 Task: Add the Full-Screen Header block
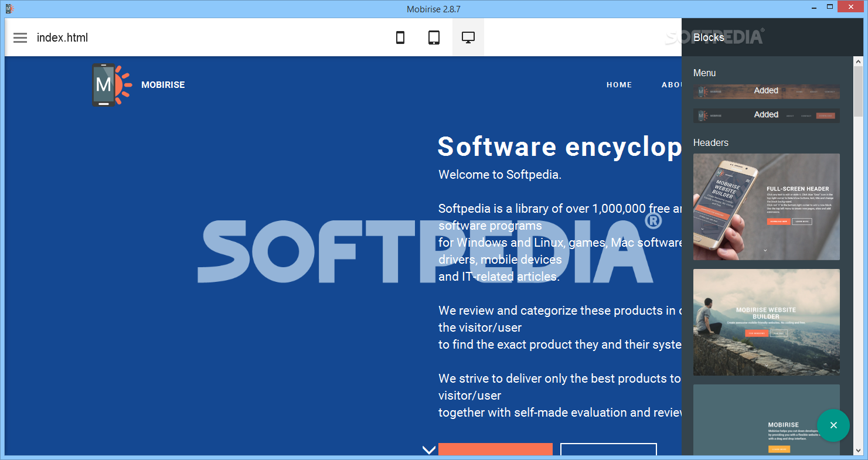(766, 207)
